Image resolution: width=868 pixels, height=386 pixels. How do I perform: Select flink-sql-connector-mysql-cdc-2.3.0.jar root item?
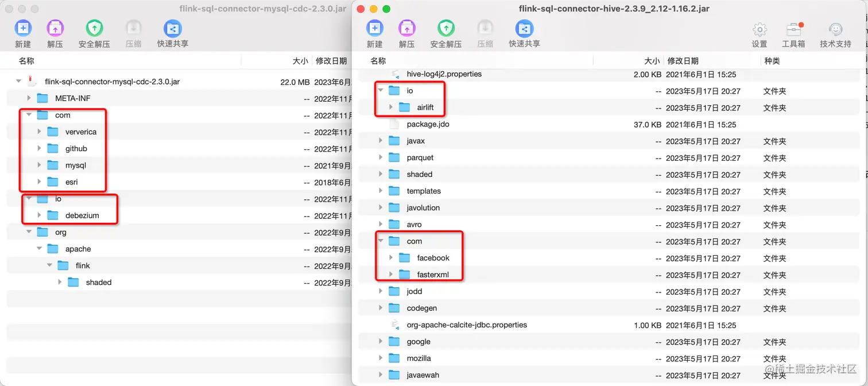[x=106, y=82]
